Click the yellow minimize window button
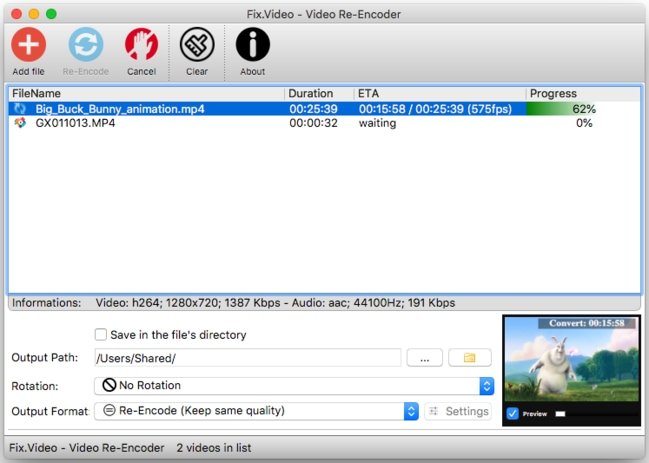Viewport: 649px width, 463px height. (x=34, y=14)
